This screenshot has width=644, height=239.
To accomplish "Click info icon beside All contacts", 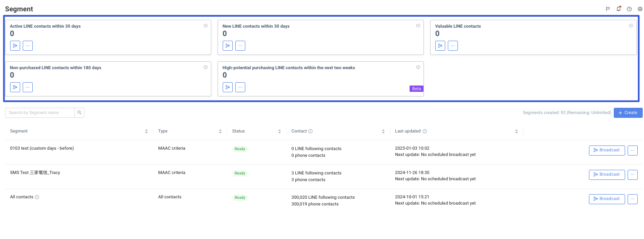I will click(x=37, y=197).
